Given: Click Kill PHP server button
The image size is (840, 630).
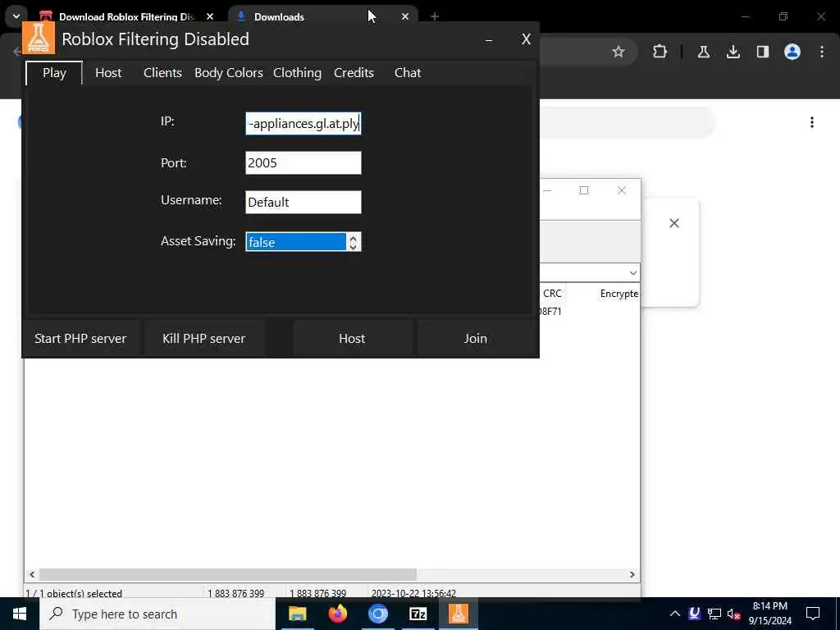Looking at the screenshot, I should point(204,339).
